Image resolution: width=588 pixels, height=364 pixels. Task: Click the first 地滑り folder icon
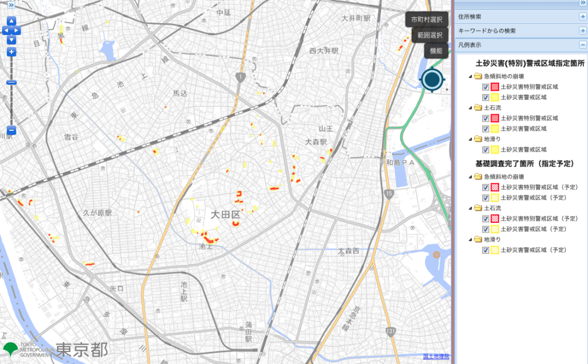478,139
